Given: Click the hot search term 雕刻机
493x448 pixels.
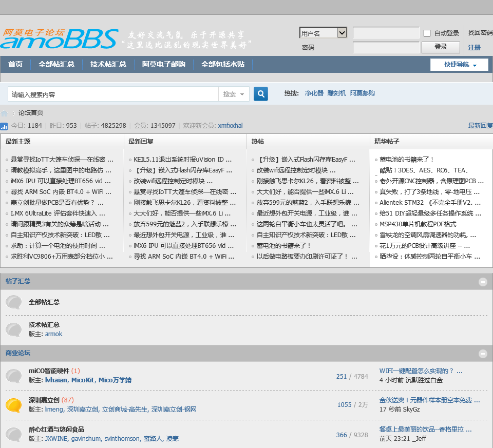Looking at the screenshot, I should click(336, 93).
